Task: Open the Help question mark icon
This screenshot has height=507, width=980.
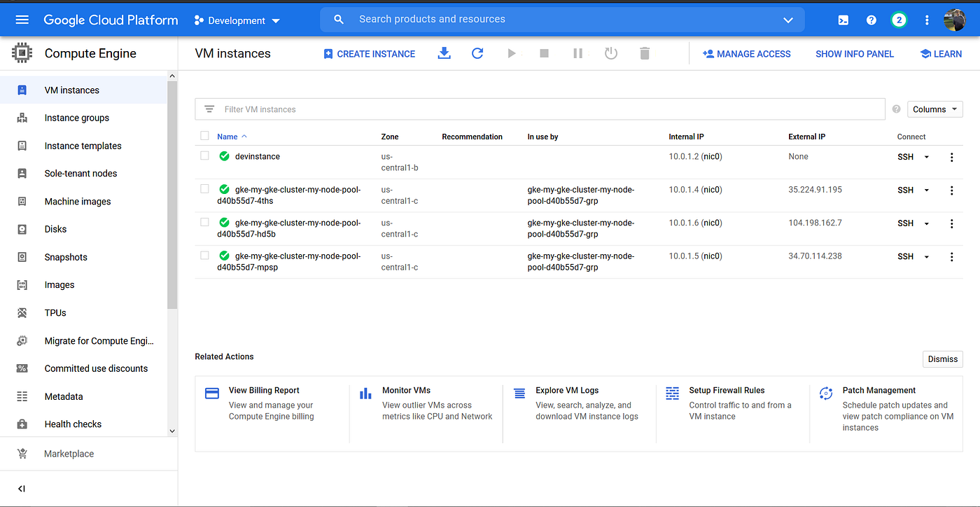Action: point(871,20)
